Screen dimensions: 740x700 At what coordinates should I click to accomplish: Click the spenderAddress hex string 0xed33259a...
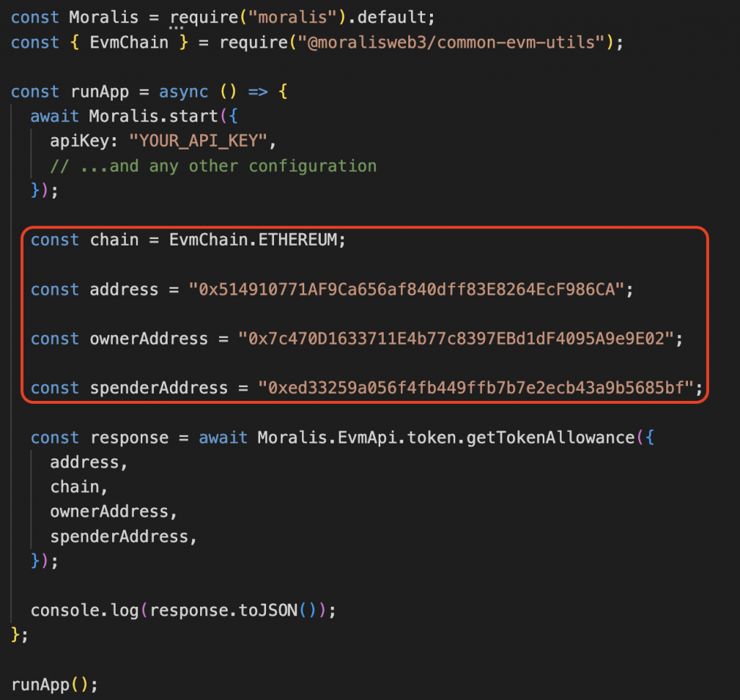(476, 388)
